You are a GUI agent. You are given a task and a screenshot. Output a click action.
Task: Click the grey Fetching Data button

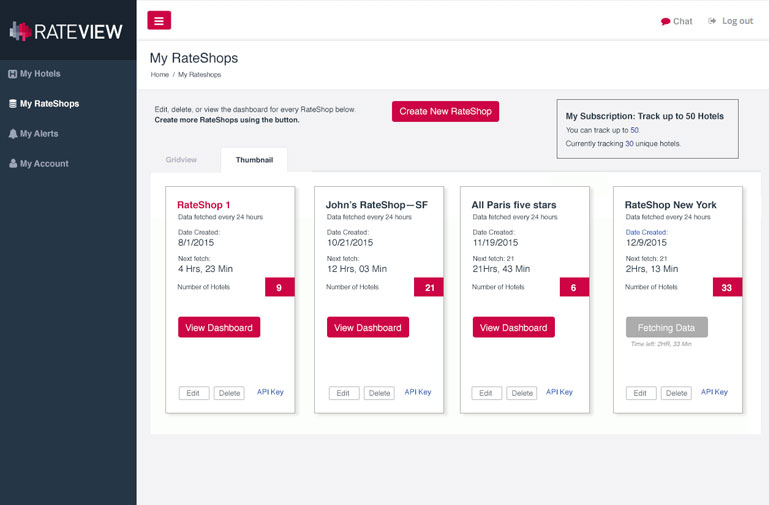pyautogui.click(x=666, y=327)
